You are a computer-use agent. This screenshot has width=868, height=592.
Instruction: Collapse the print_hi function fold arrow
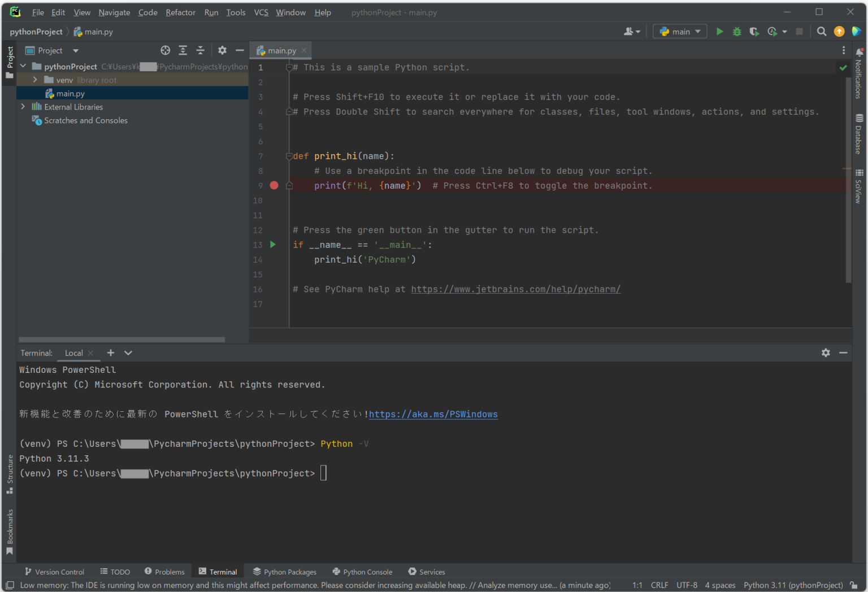288,156
